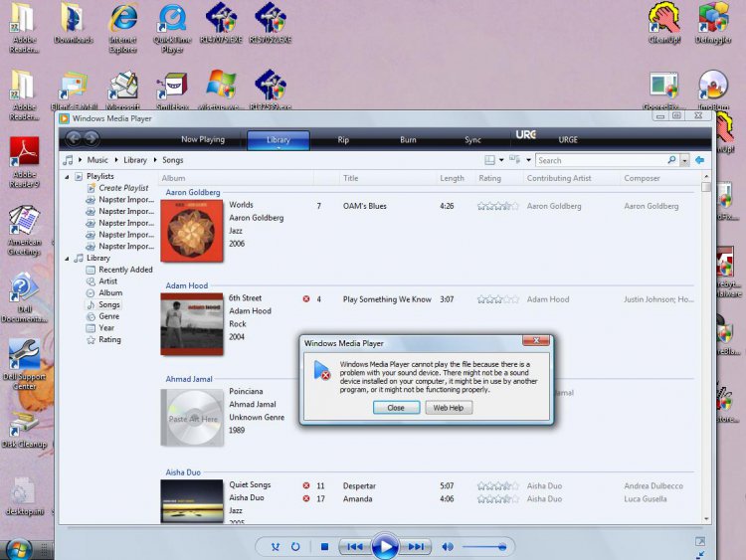Skip to the next track
Image resolution: width=746 pixels, height=560 pixels.
point(416,547)
